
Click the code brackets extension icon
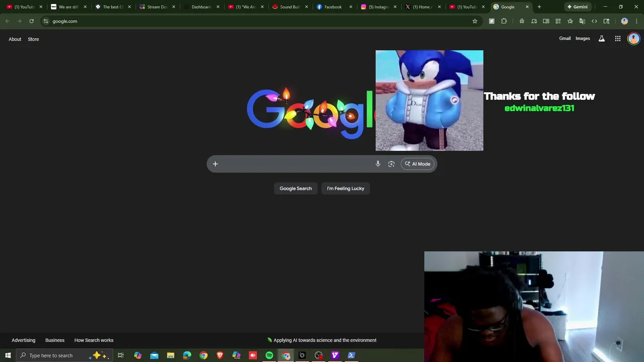594,21
